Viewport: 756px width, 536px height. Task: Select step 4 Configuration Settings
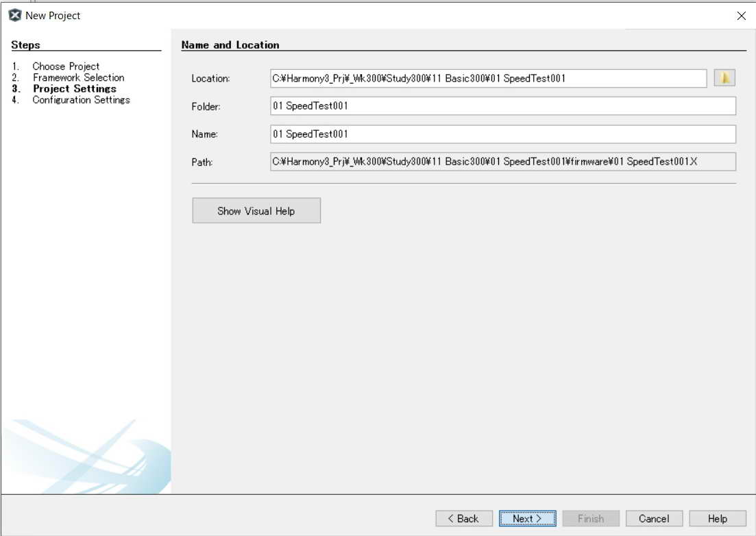(81, 99)
